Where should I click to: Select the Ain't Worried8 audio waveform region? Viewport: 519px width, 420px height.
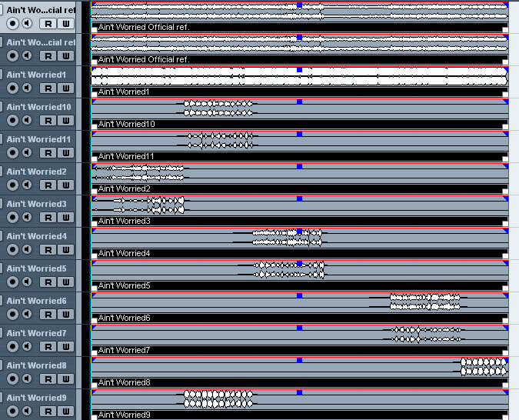point(300,369)
